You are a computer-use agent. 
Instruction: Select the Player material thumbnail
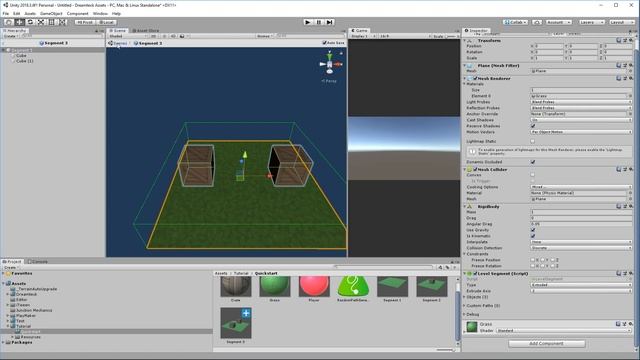314,287
